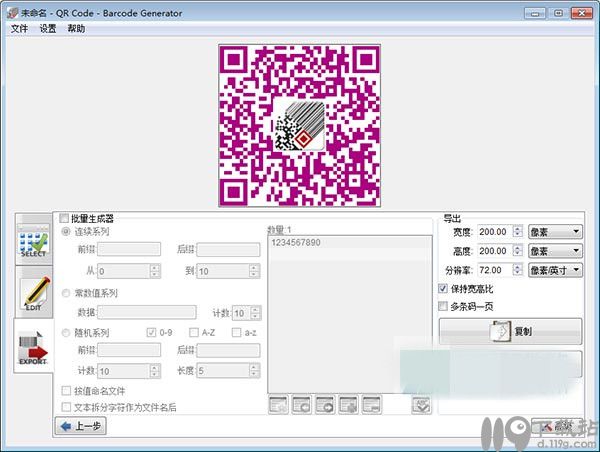Click the application icon in title bar
Screen dimensions: 600x452
pyautogui.click(x=13, y=13)
